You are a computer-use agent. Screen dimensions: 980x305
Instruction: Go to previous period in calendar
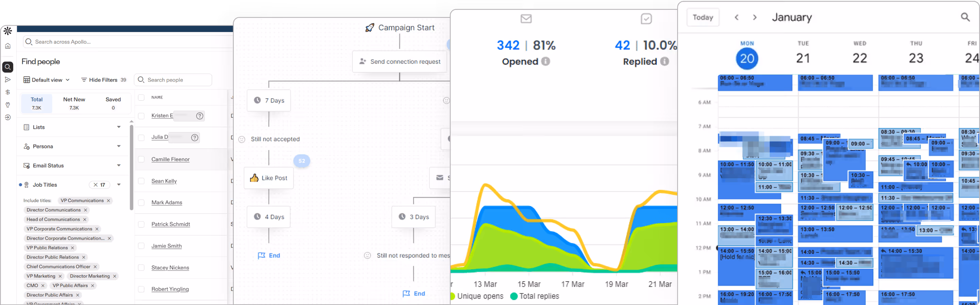(x=736, y=17)
